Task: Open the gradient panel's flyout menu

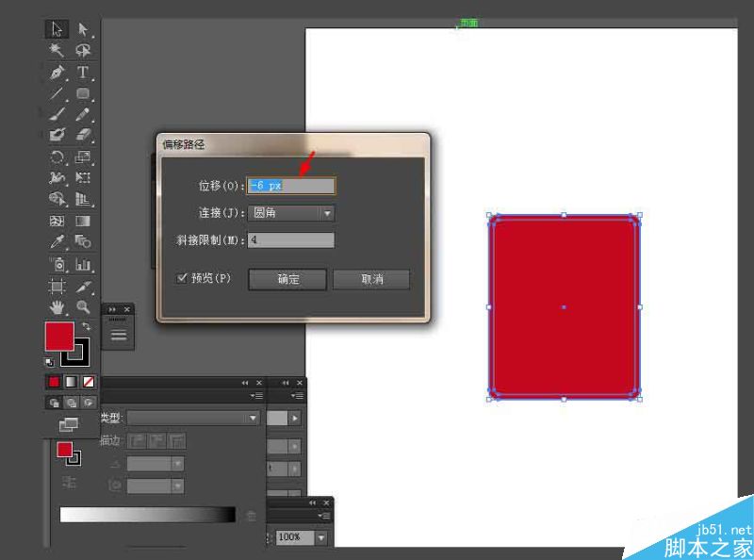Action: coord(256,396)
